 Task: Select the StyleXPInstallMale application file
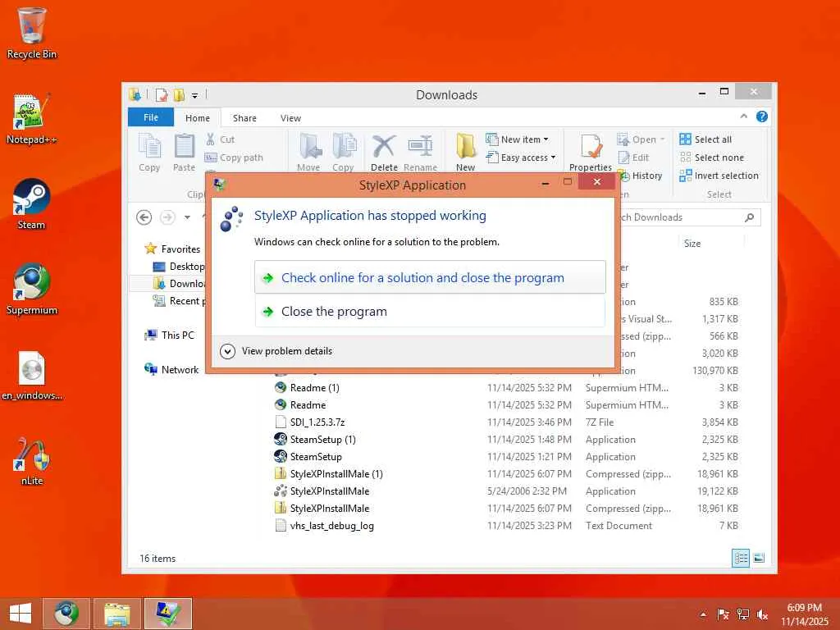pos(330,491)
